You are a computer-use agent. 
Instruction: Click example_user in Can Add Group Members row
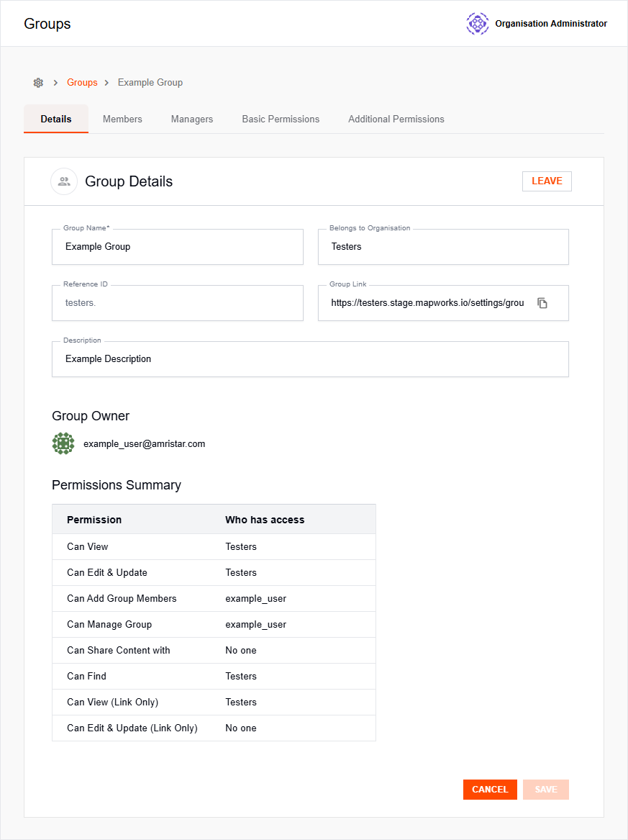tap(256, 598)
